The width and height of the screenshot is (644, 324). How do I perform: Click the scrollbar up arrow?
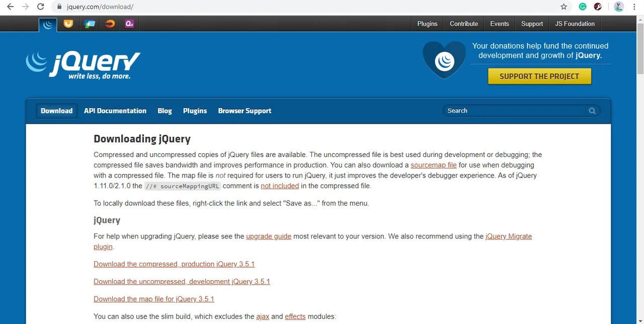click(x=639, y=21)
